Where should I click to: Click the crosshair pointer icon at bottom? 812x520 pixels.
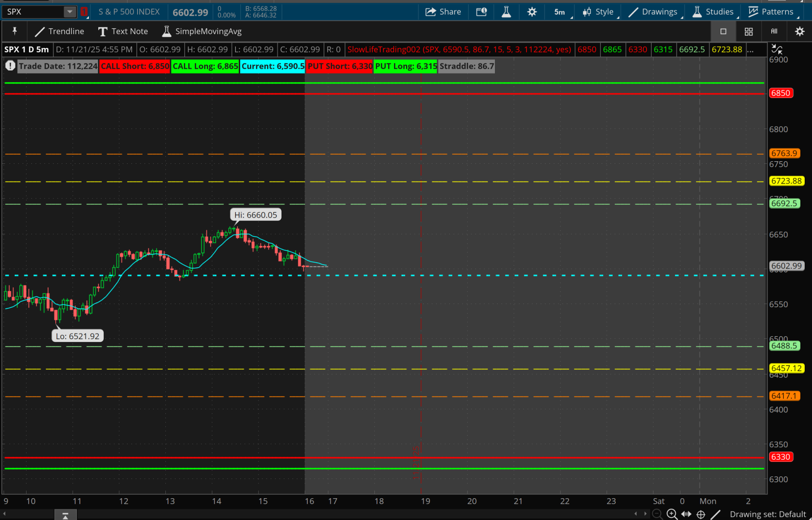tap(701, 514)
